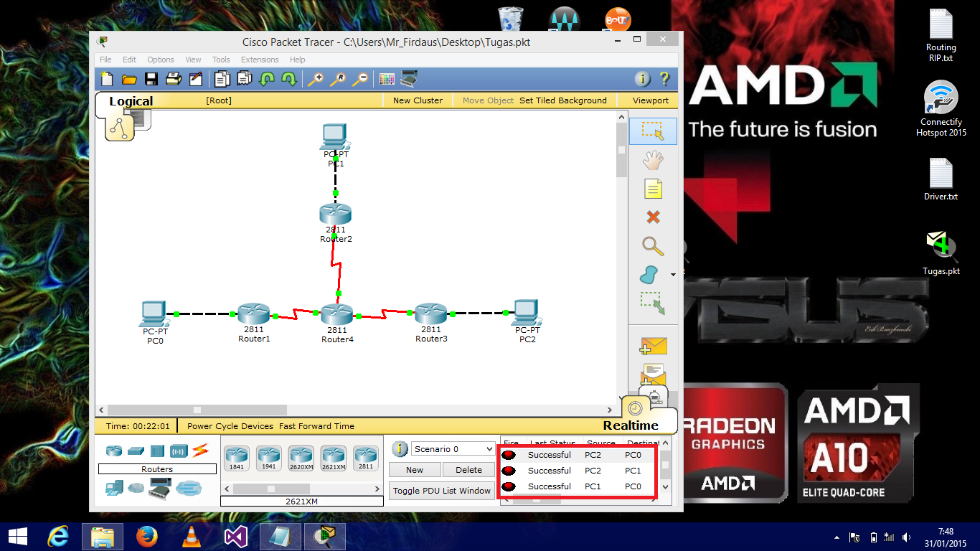This screenshot has width=980, height=551.
Task: Click Set Tiled Background
Action: click(x=563, y=100)
